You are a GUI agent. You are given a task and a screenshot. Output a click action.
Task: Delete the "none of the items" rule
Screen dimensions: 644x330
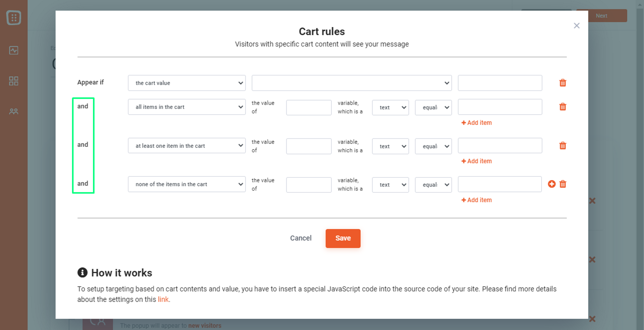click(563, 184)
